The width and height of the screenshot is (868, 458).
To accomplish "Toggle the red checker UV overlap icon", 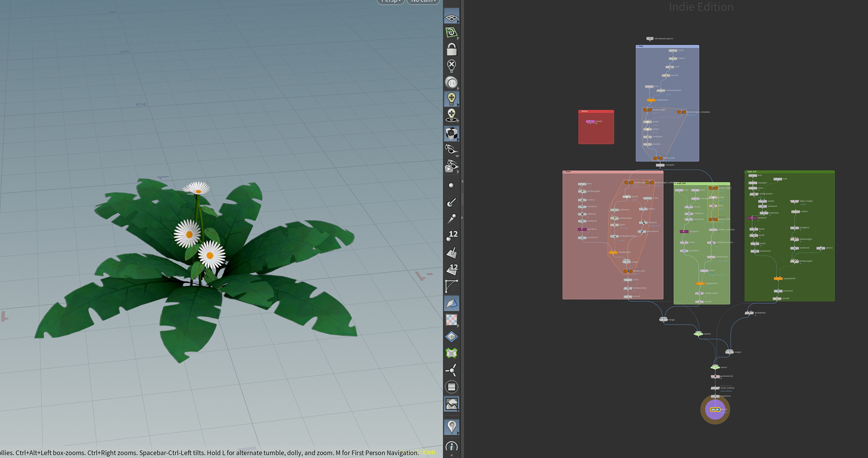I will [452, 320].
